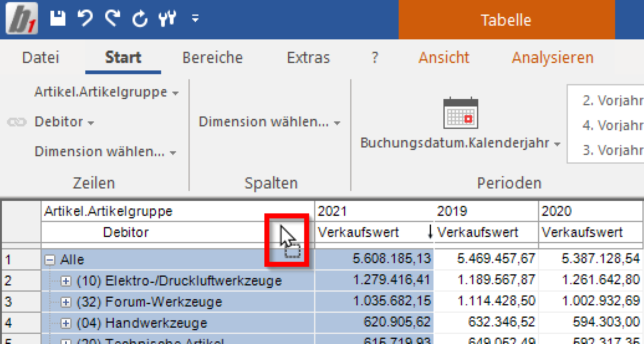
Task: Select the 4. Vorjahr period option
Action: [613, 125]
